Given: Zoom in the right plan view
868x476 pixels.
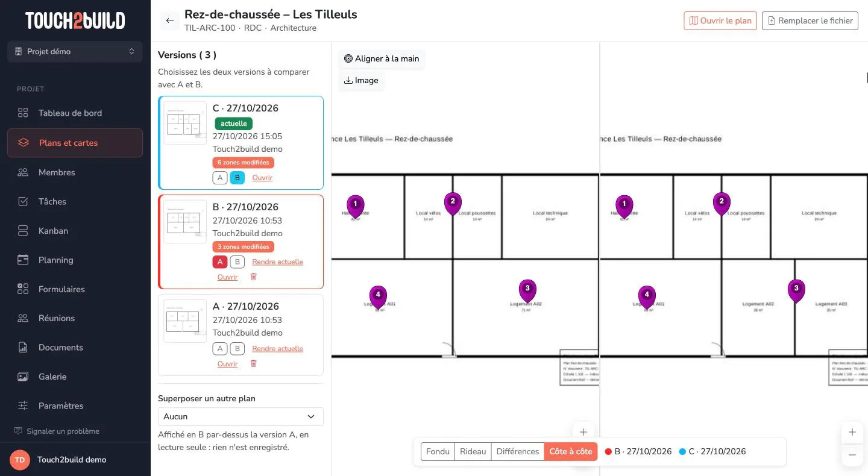Looking at the screenshot, I should [x=852, y=432].
